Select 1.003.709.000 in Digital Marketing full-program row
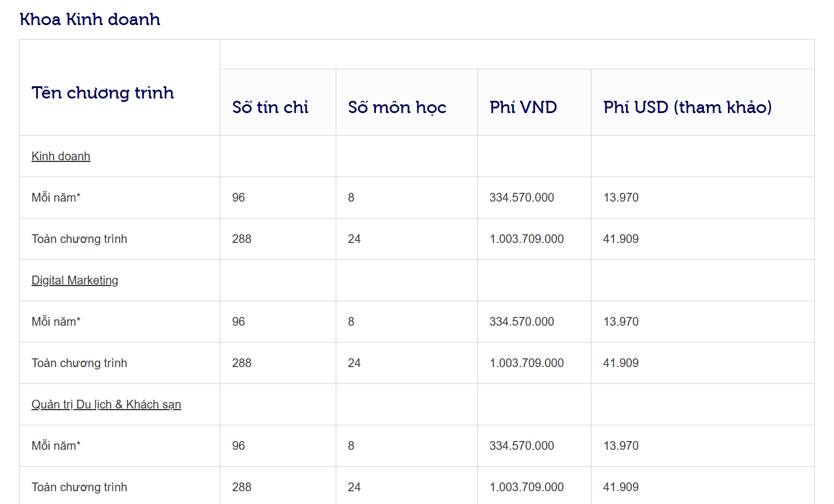Screen dimensions: 834x504 (x=527, y=363)
